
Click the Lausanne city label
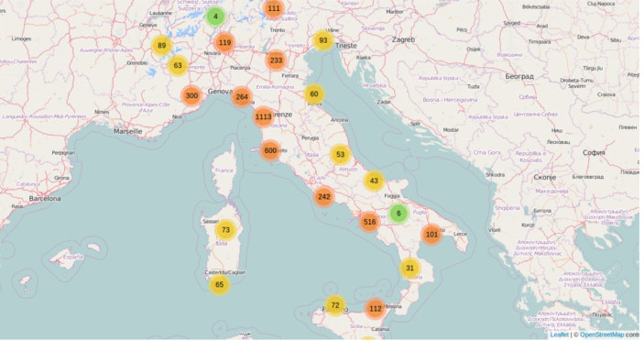click(x=161, y=13)
